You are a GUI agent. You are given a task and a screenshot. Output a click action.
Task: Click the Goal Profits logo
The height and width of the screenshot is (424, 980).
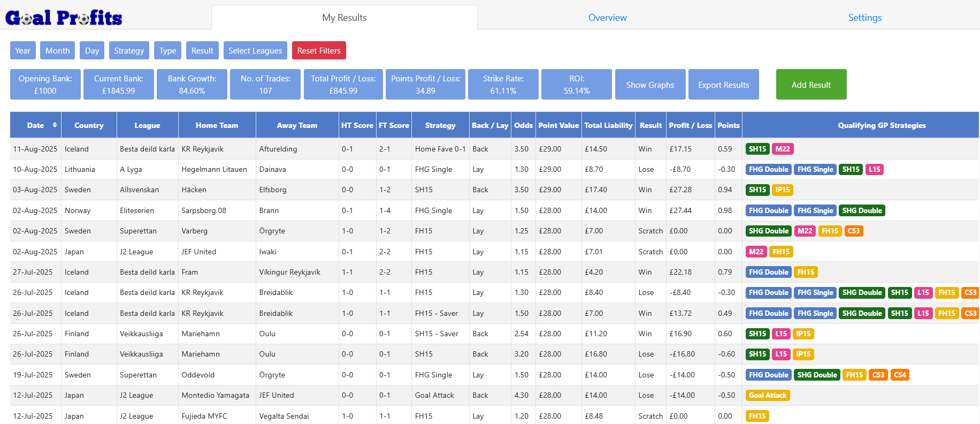[64, 18]
